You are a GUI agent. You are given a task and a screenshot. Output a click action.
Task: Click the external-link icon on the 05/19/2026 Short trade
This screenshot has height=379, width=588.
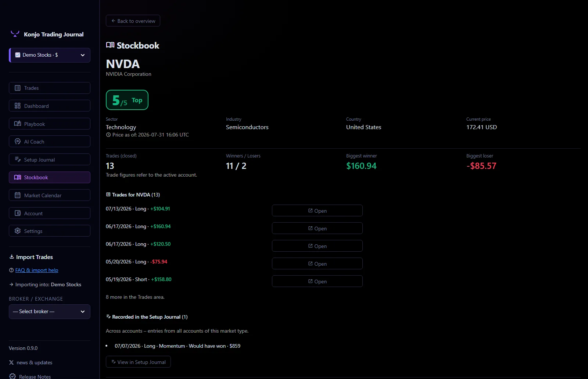311,281
